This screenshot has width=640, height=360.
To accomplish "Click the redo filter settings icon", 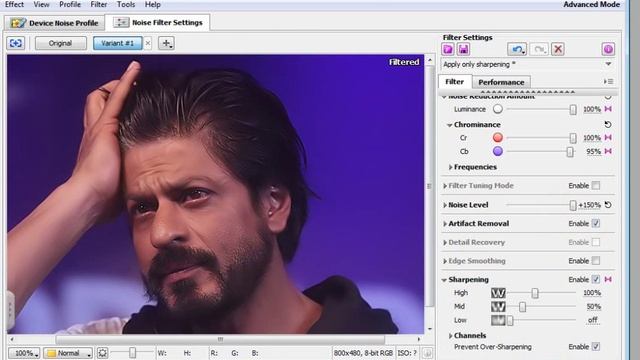I will [x=539, y=49].
